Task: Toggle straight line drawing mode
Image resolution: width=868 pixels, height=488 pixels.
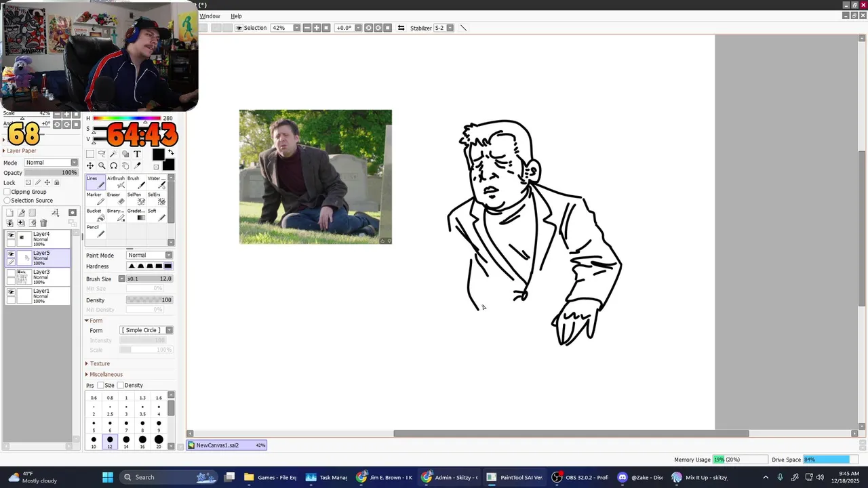Action: point(464,28)
